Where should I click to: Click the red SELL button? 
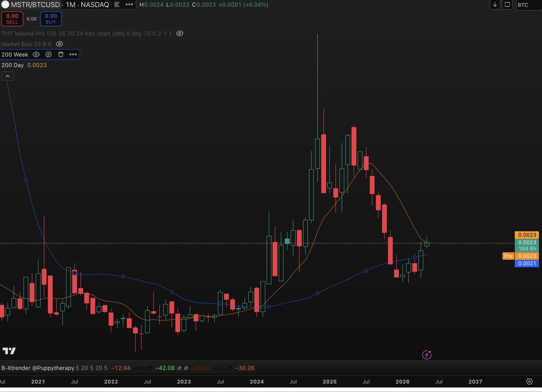[12, 19]
